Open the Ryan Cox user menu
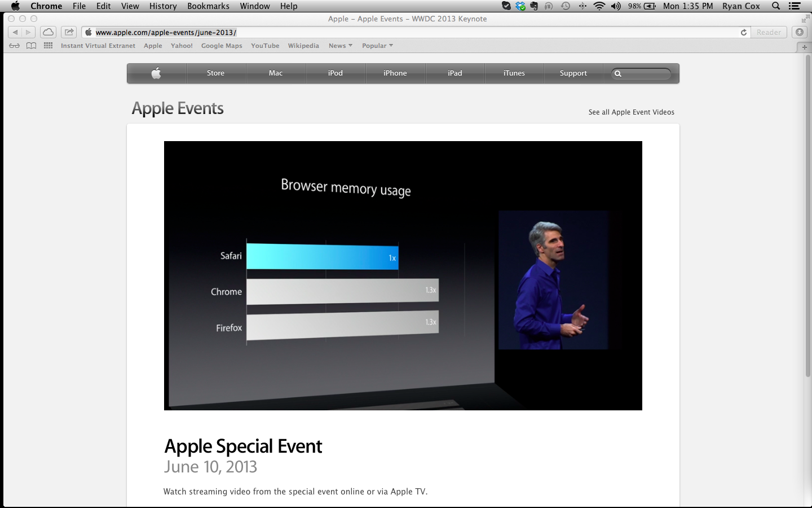The width and height of the screenshot is (812, 508). click(741, 6)
